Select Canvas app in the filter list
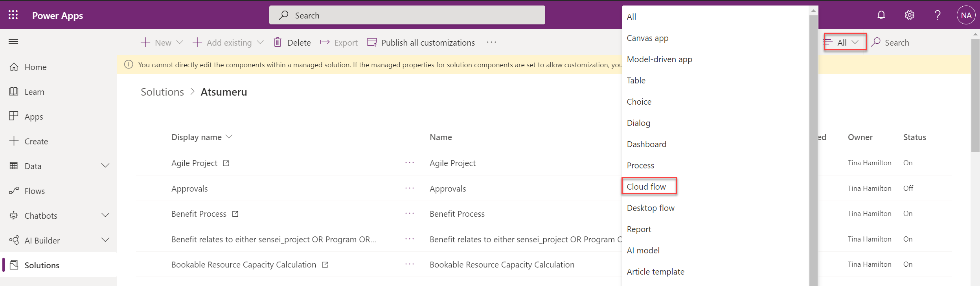 (x=716, y=38)
